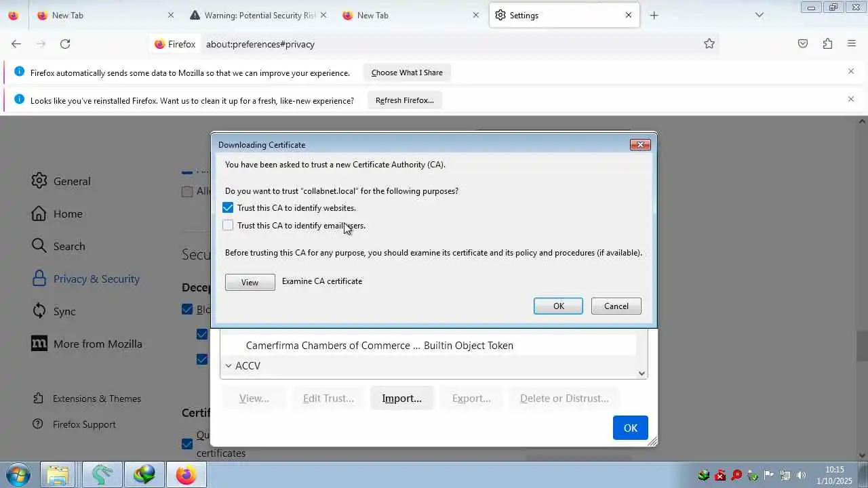Screen dimensions: 868x488
Task: Uncheck Trust this CA to identify websites
Action: 228,207
